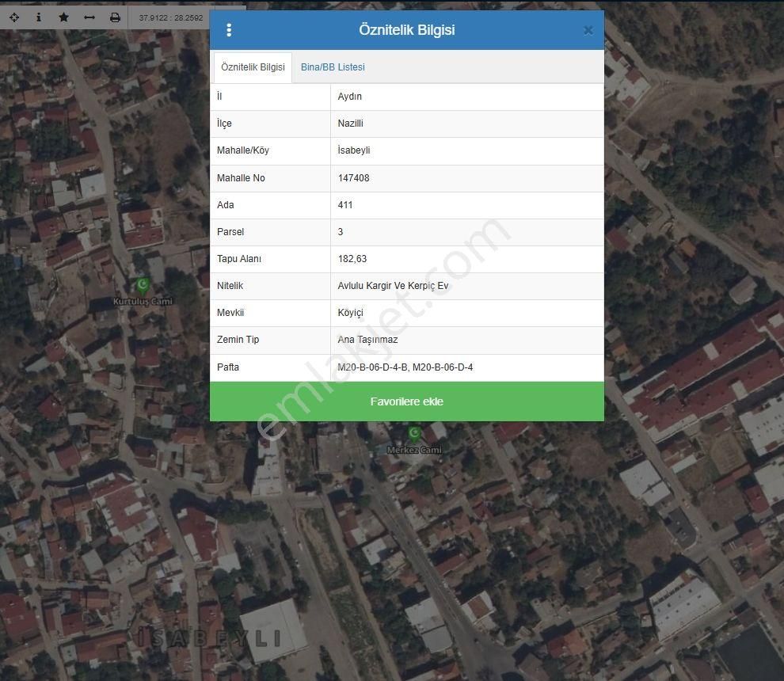Click the Mevkii label cell
This screenshot has height=681, width=784.
[270, 313]
